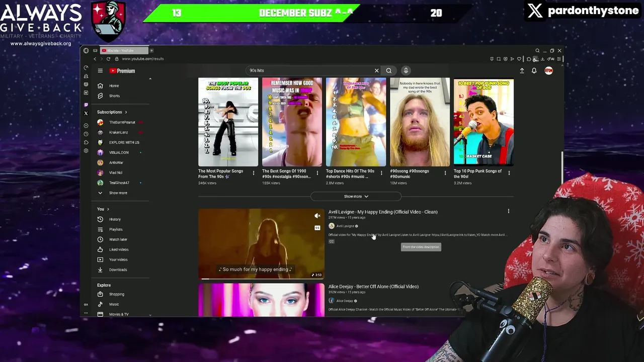Click the heart bookmark icon in toolbar

click(x=519, y=59)
